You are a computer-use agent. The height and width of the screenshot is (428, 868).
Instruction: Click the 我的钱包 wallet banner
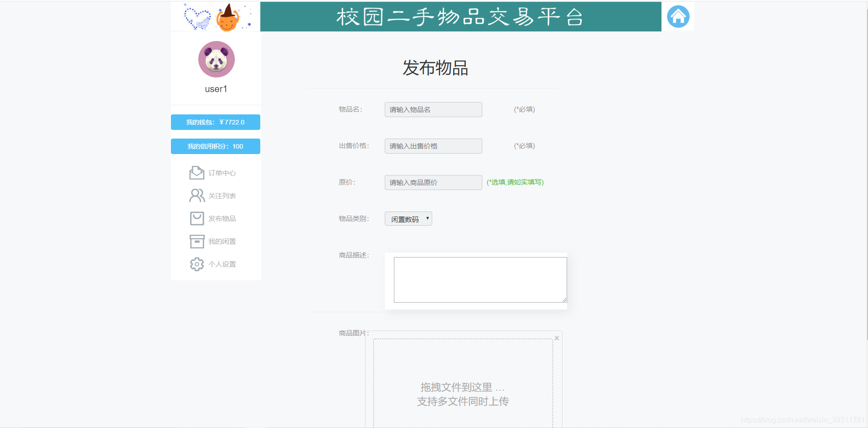tap(215, 122)
